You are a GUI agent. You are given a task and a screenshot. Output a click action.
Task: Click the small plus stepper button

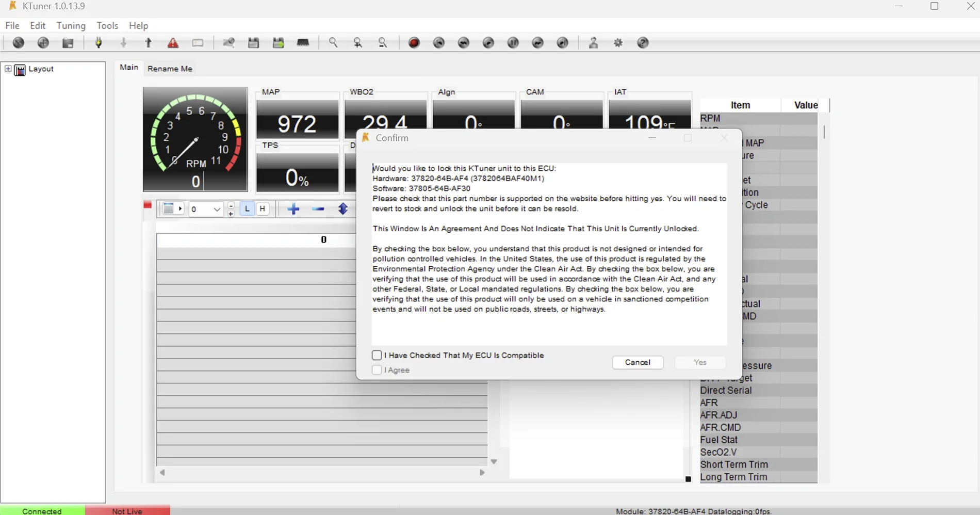[231, 213]
